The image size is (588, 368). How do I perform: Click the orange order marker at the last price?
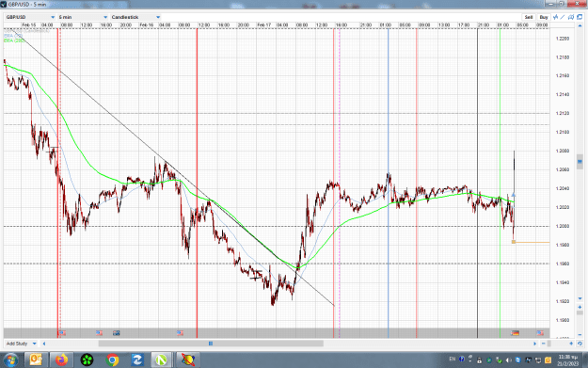pos(514,242)
